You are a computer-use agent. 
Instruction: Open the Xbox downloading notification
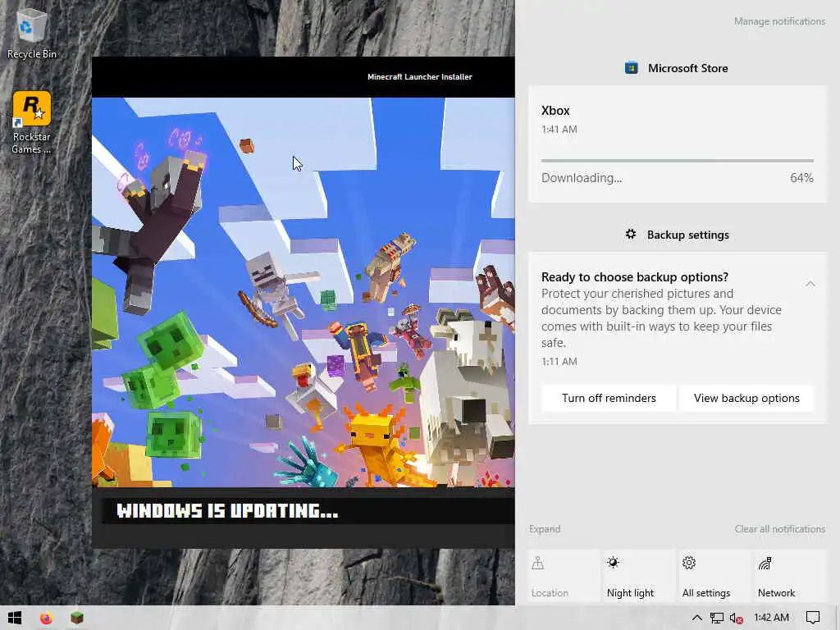point(677,144)
